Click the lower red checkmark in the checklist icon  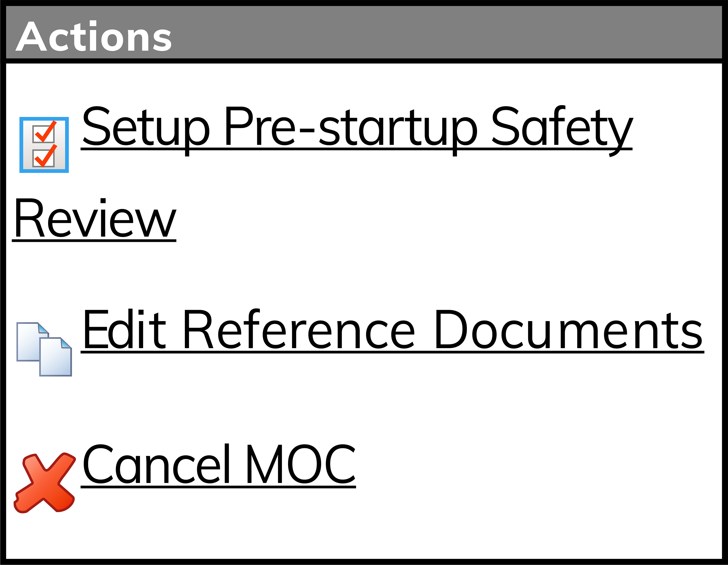[x=45, y=156]
